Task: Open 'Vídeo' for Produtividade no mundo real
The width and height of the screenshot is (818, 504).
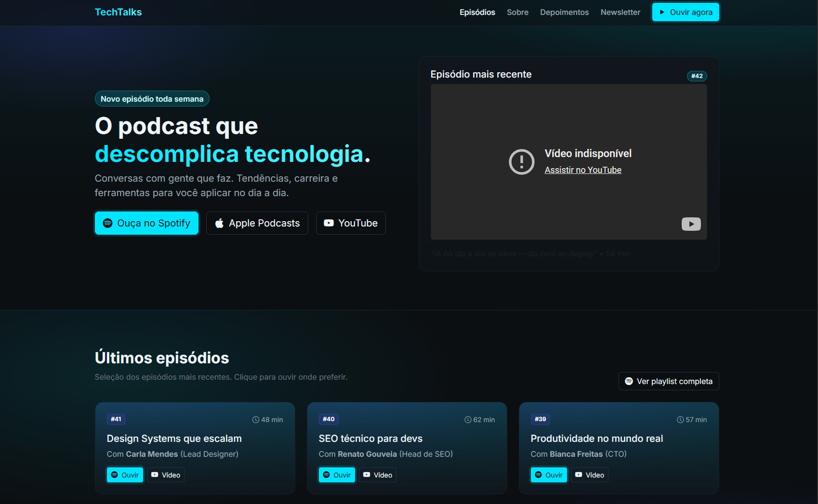Action: pos(590,475)
